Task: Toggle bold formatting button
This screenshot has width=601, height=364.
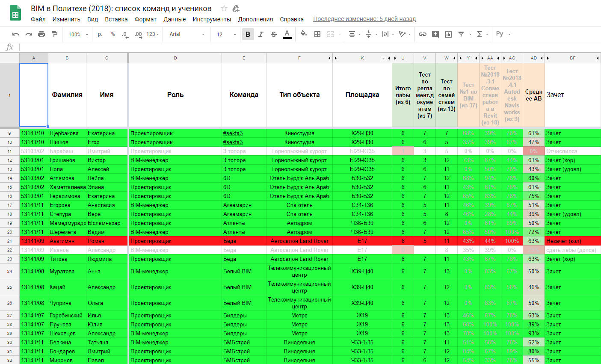Action: 248,34
